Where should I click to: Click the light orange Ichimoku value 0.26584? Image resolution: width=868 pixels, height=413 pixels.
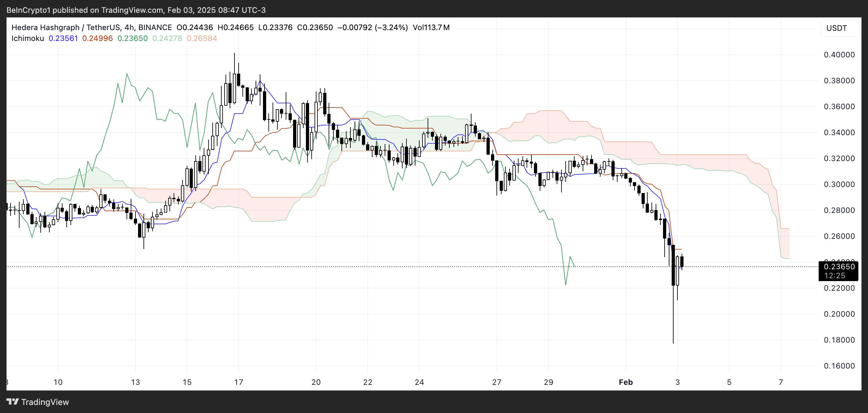tap(202, 38)
